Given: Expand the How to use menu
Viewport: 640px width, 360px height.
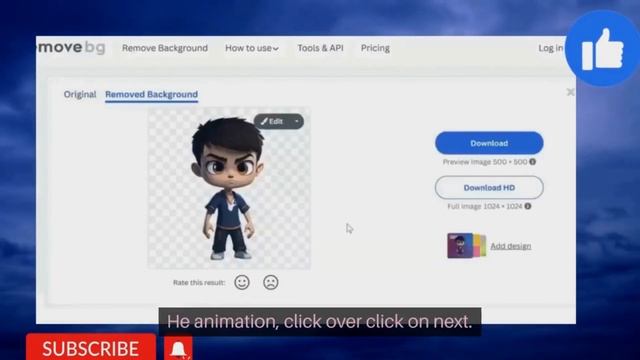Looking at the screenshot, I should 252,48.
